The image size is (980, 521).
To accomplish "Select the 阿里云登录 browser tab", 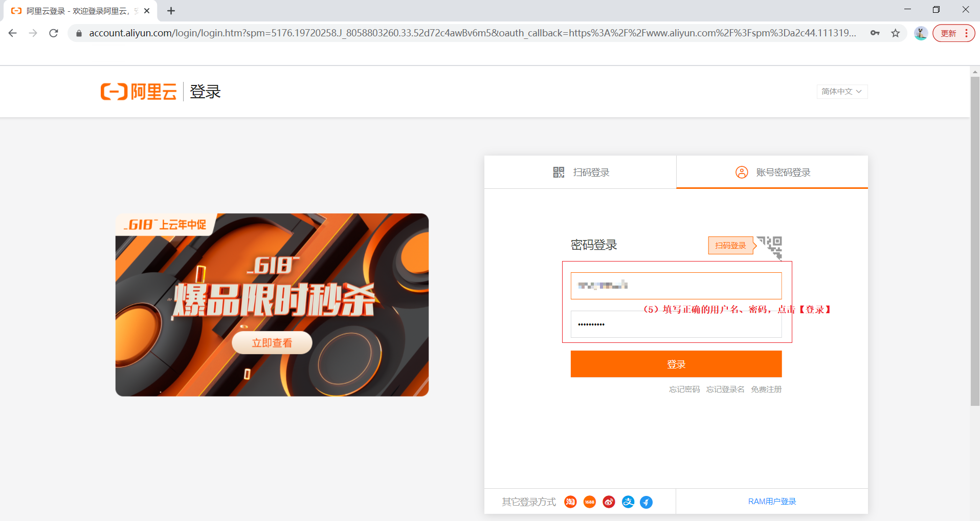I will coord(79,11).
